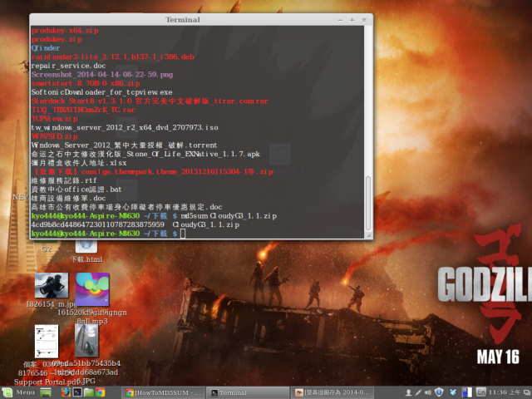Click the Stone_Of_Life_EXNative_1.1.7.apk line
This screenshot has width=532, height=399.
145,154
